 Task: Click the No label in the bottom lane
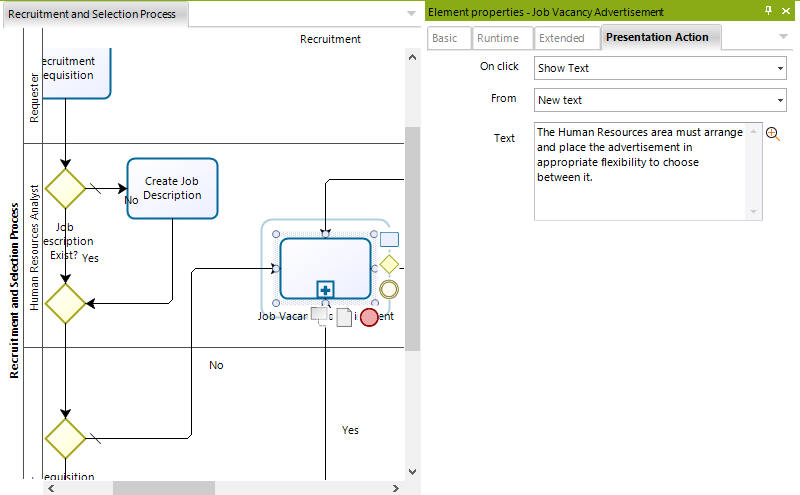click(x=216, y=365)
